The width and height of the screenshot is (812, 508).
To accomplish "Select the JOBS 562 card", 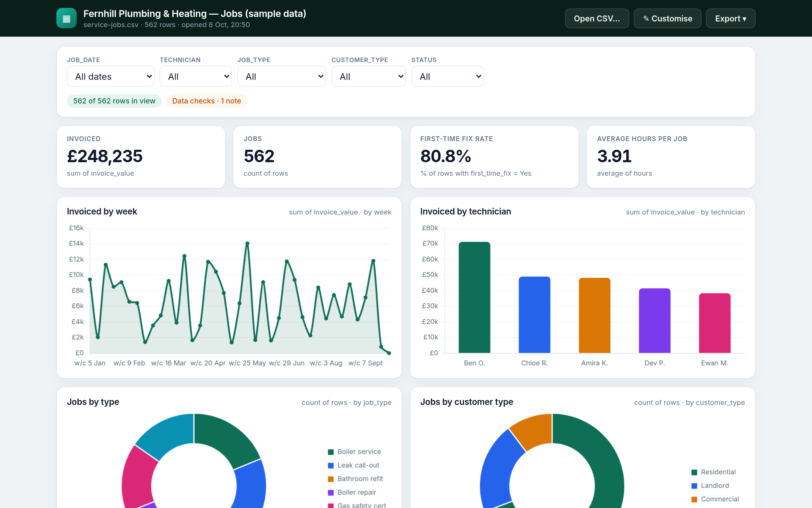I will click(x=318, y=157).
